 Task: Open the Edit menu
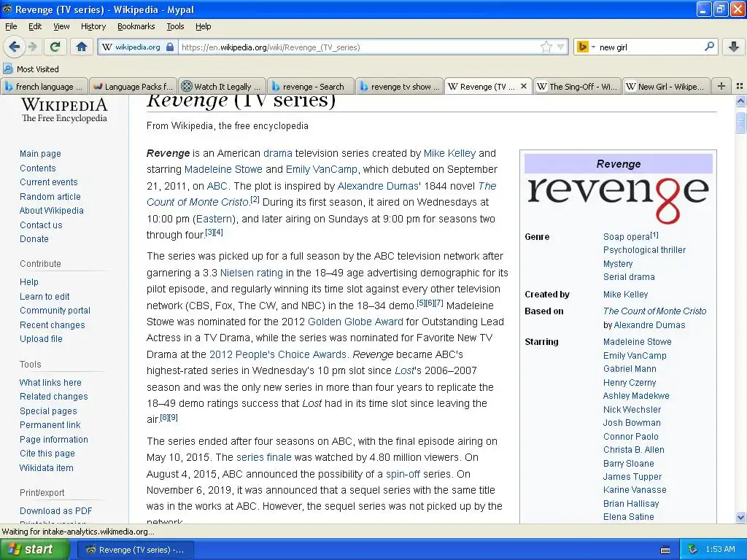click(35, 26)
